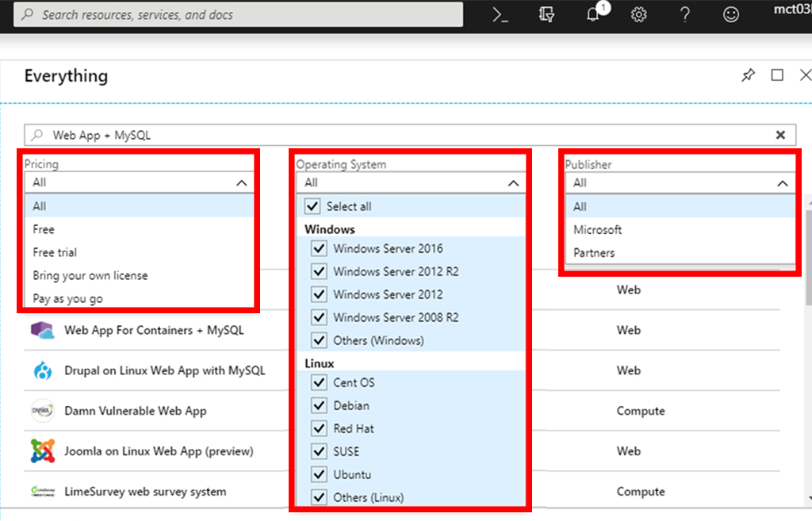Maximize the Everything blade
The height and width of the screenshot is (521, 812).
[x=777, y=75]
